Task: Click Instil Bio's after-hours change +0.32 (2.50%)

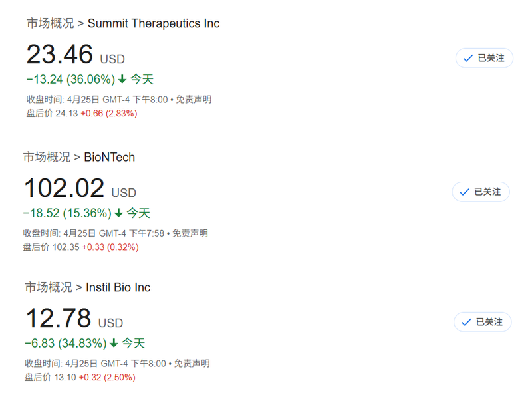Action: coord(107,377)
